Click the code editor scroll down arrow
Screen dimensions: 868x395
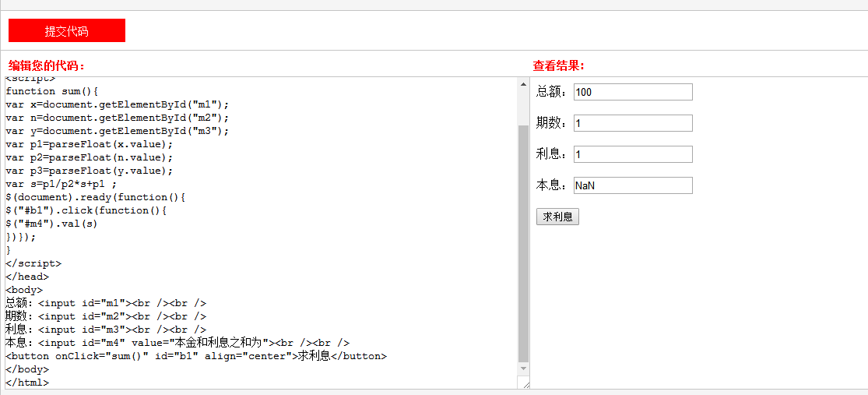523,369
